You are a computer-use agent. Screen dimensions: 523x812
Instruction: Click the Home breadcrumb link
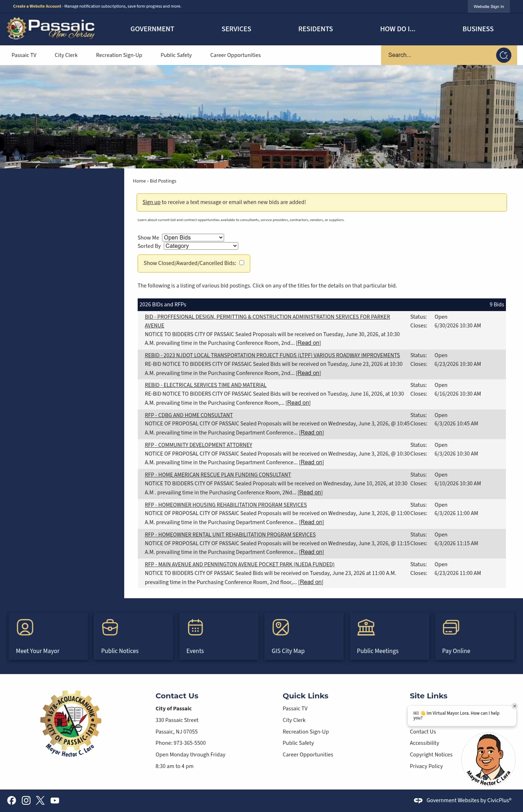coord(139,181)
